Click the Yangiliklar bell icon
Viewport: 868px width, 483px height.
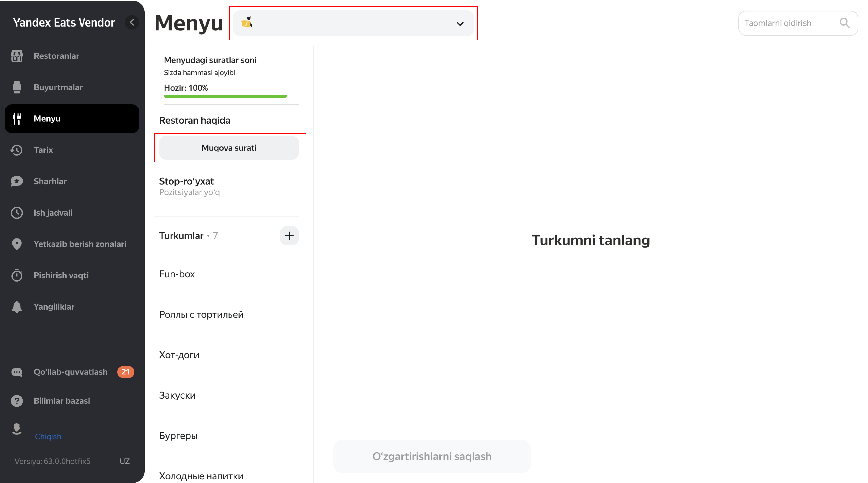[17, 307]
